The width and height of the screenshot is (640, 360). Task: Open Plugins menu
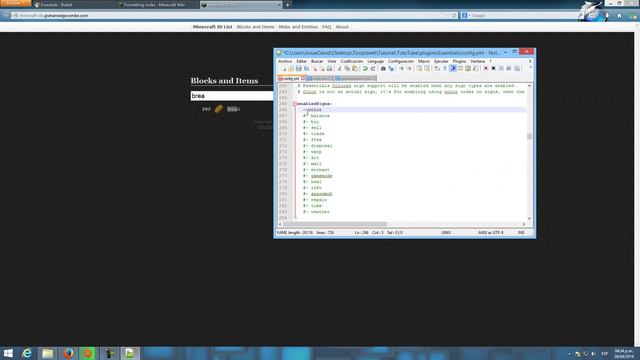point(459,61)
